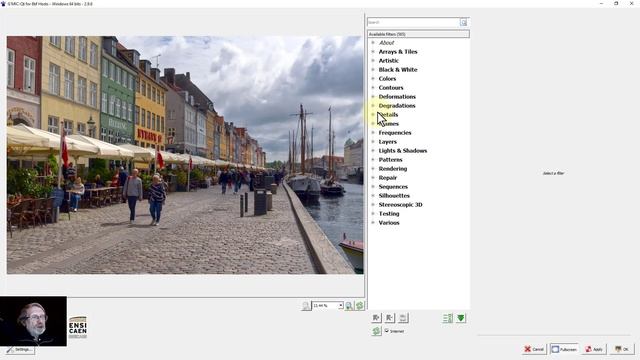This screenshot has height=360, width=640.
Task: Expand the Black & White category node
Action: [x=373, y=70]
